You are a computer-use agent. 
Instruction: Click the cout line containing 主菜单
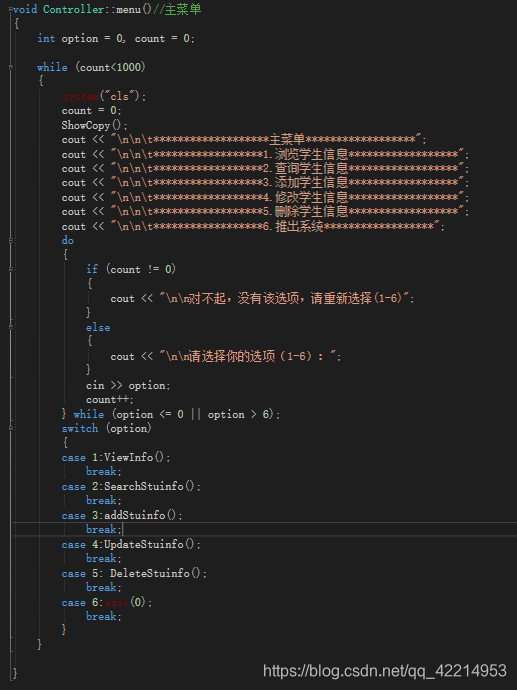(244, 140)
